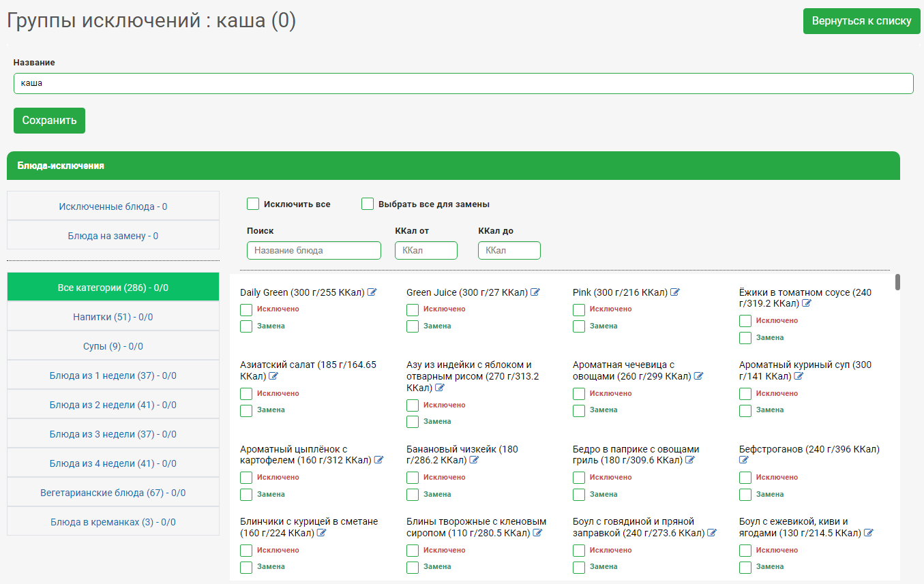The height and width of the screenshot is (584, 924).
Task: Edit the Азиатский салат dish via icon
Action: click(273, 376)
